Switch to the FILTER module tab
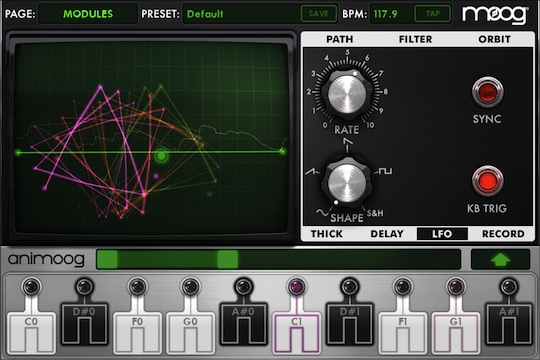 click(415, 39)
